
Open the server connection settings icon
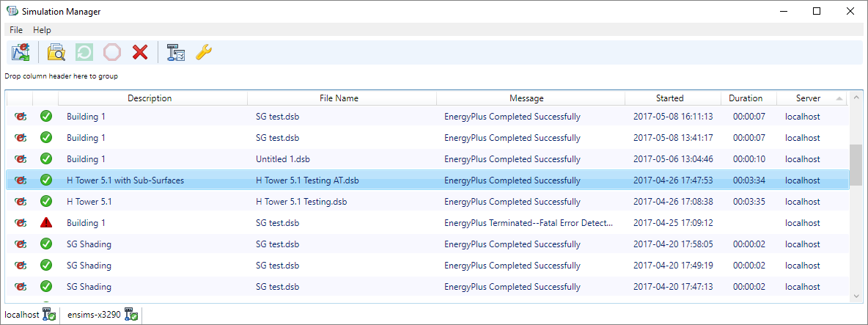176,52
